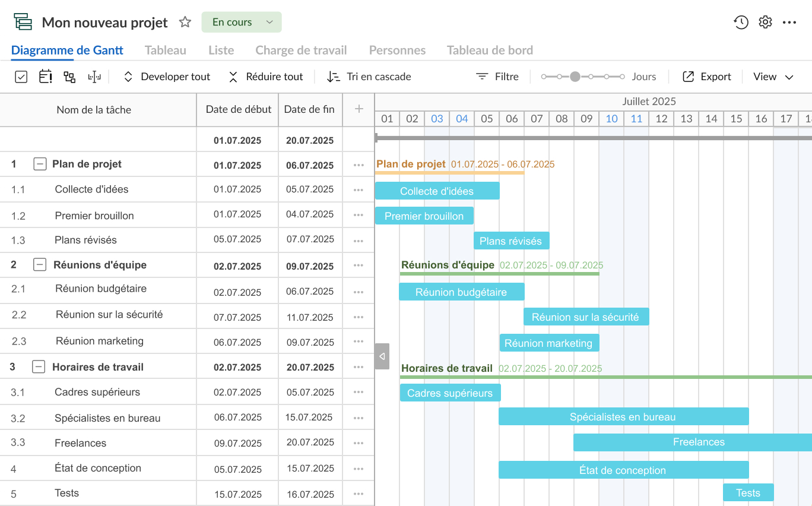The height and width of the screenshot is (506, 812).
Task: Open the En cours status dropdown
Action: [x=241, y=21]
